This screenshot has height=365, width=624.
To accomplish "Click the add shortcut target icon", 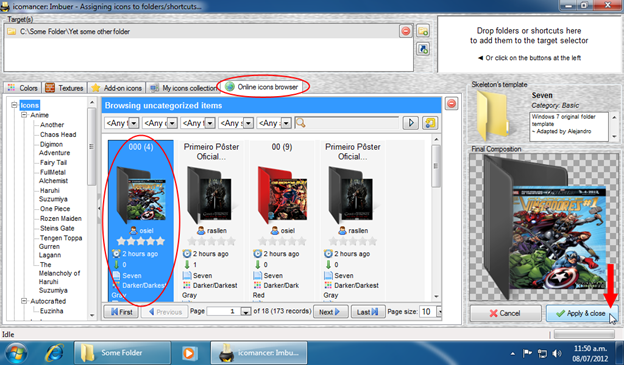I will tap(423, 49).
